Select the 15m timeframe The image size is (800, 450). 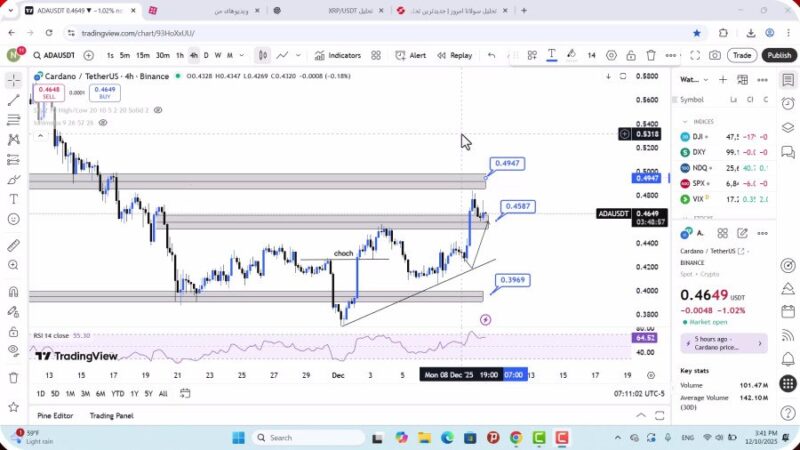(143, 55)
